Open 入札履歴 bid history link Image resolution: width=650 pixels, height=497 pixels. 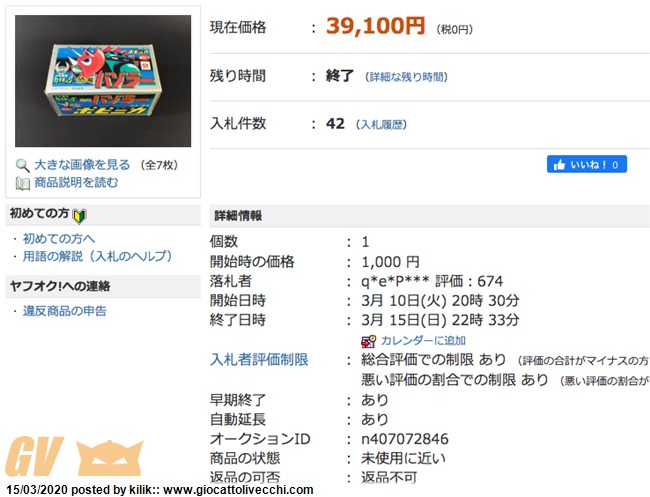click(x=381, y=124)
